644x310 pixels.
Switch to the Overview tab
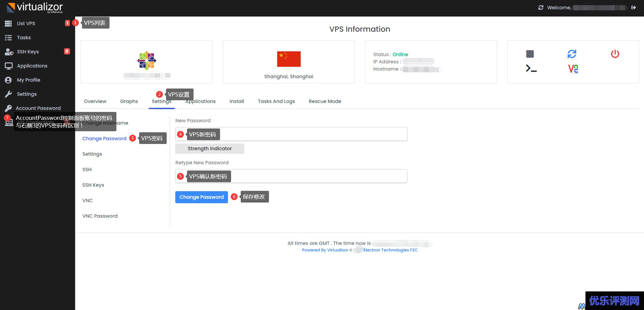pos(95,101)
